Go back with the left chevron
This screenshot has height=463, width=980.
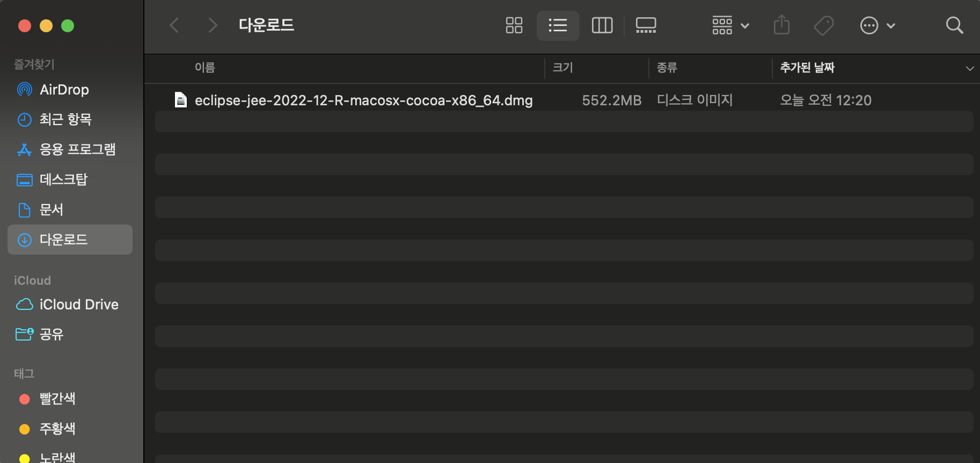coord(174,25)
